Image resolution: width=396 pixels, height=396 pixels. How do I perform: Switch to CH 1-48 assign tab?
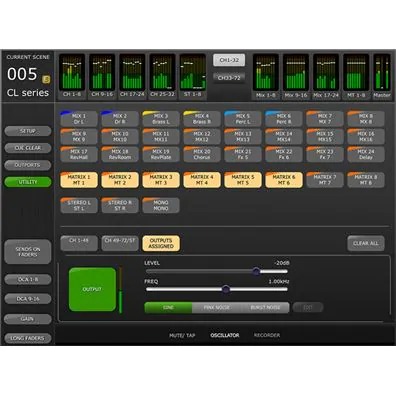(x=79, y=243)
